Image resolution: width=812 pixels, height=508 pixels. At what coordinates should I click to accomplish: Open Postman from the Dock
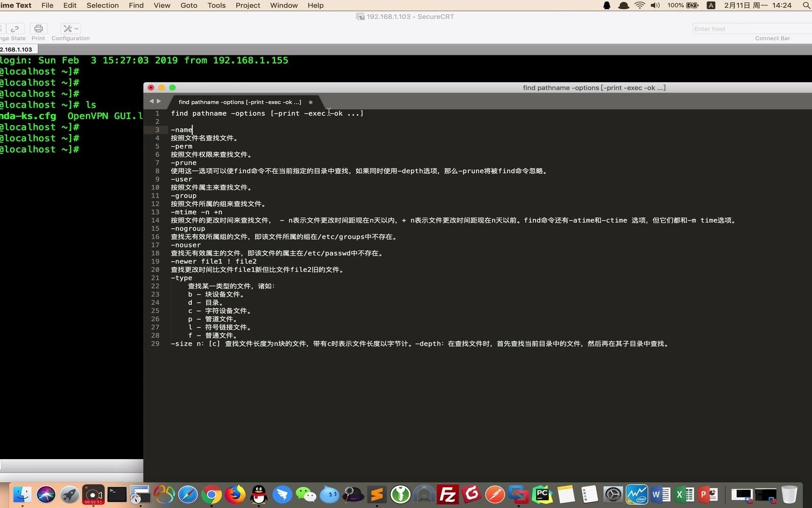coord(494,495)
